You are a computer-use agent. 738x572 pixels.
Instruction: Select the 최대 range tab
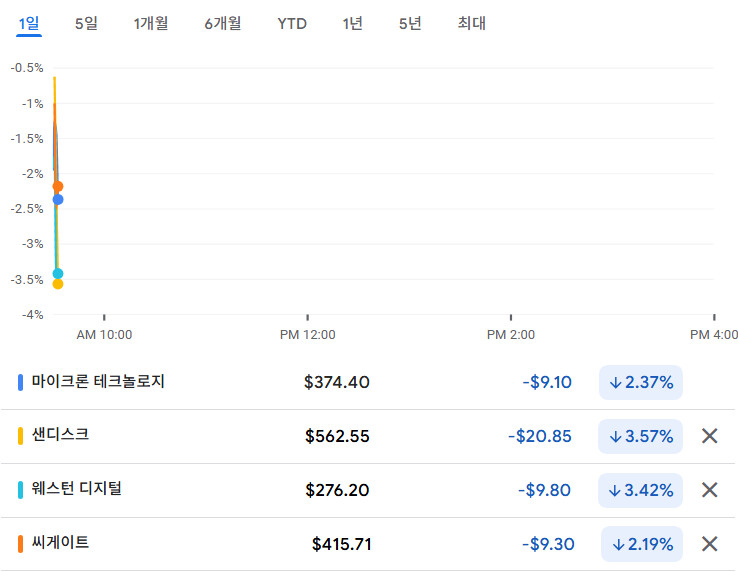coord(471,23)
